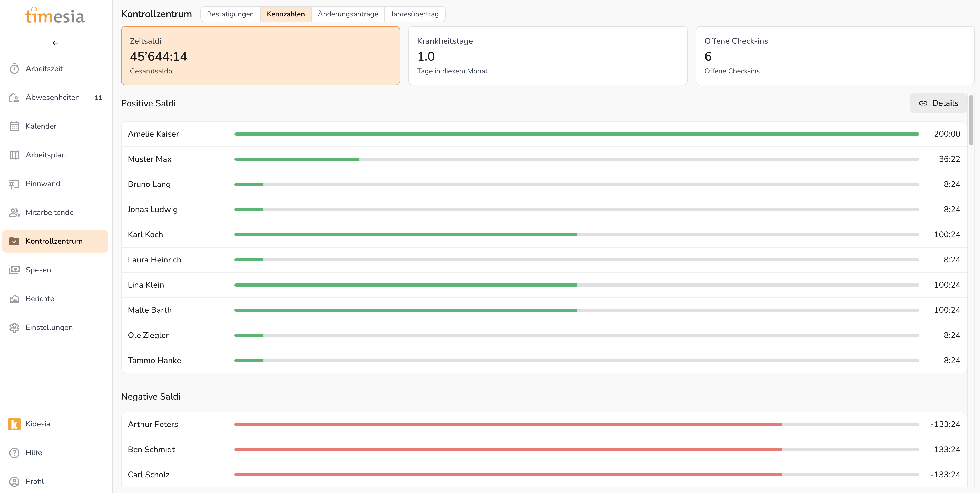The width and height of the screenshot is (980, 493).
Task: Open the Kidesia app icon
Action: (14, 424)
